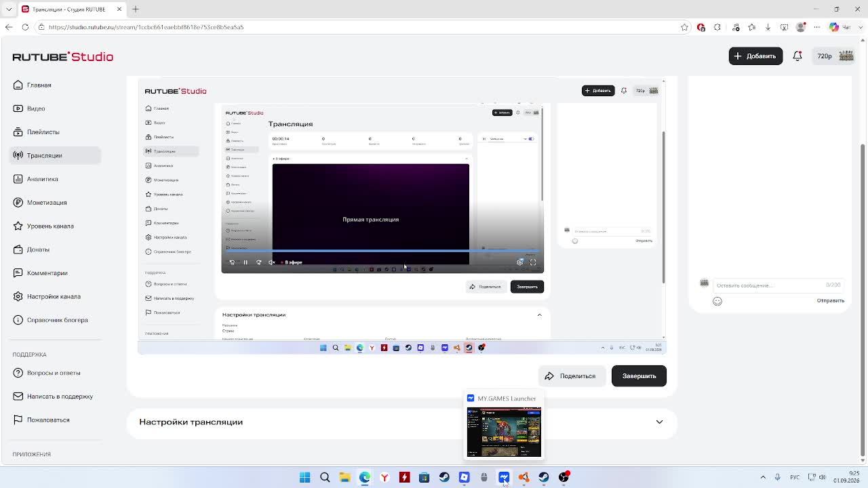
Task: Open Windows taskbar search
Action: tap(325, 477)
